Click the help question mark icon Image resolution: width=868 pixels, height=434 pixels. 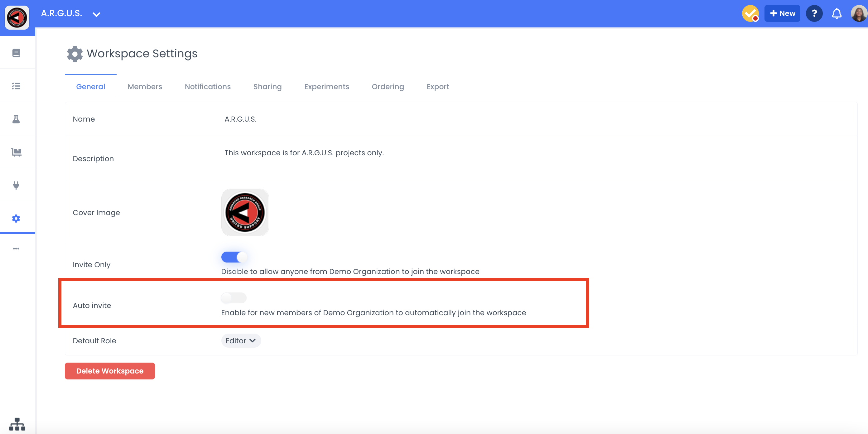814,13
